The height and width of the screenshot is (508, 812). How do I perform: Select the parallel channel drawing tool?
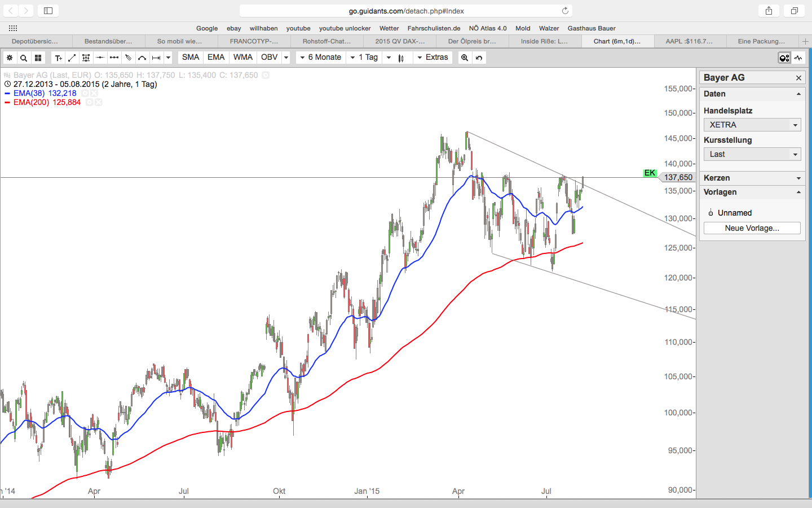(128, 58)
